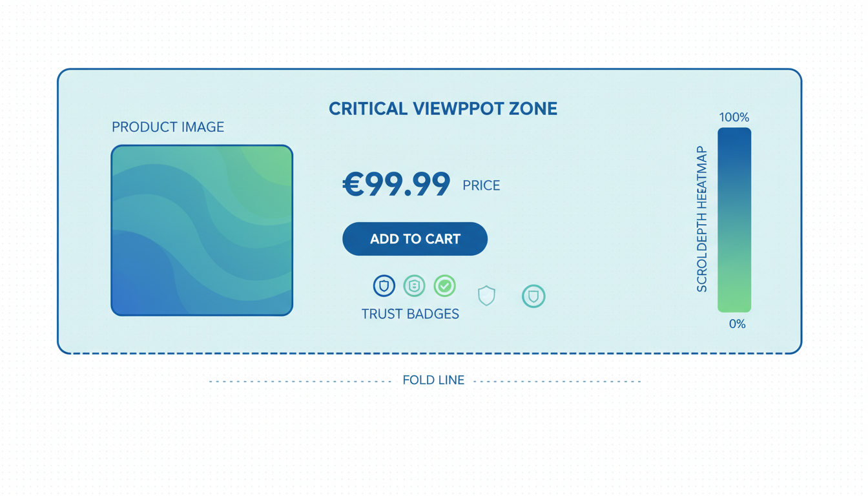Screen dimensions: 868x496
Task: Click the Fold Line label
Action: coord(433,380)
